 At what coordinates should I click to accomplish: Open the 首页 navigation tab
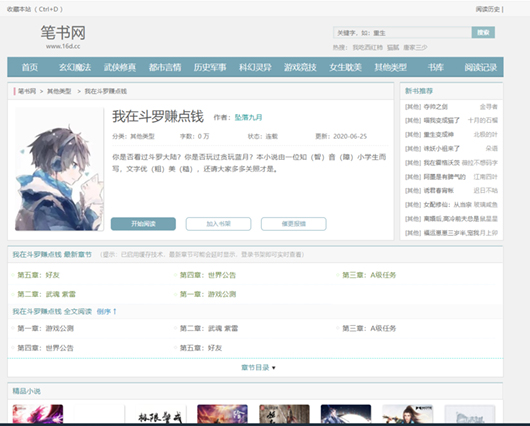coord(30,67)
